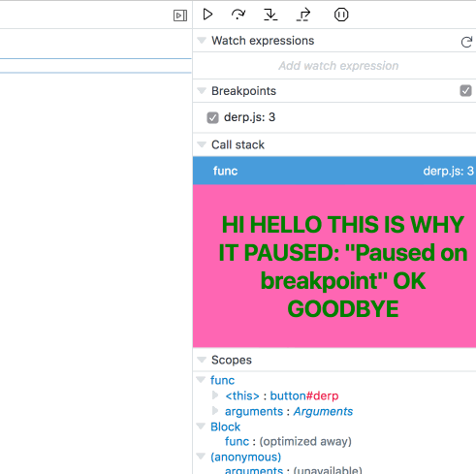This screenshot has width=476, height=474.
Task: Select the func call stack frame
Action: pos(334,171)
